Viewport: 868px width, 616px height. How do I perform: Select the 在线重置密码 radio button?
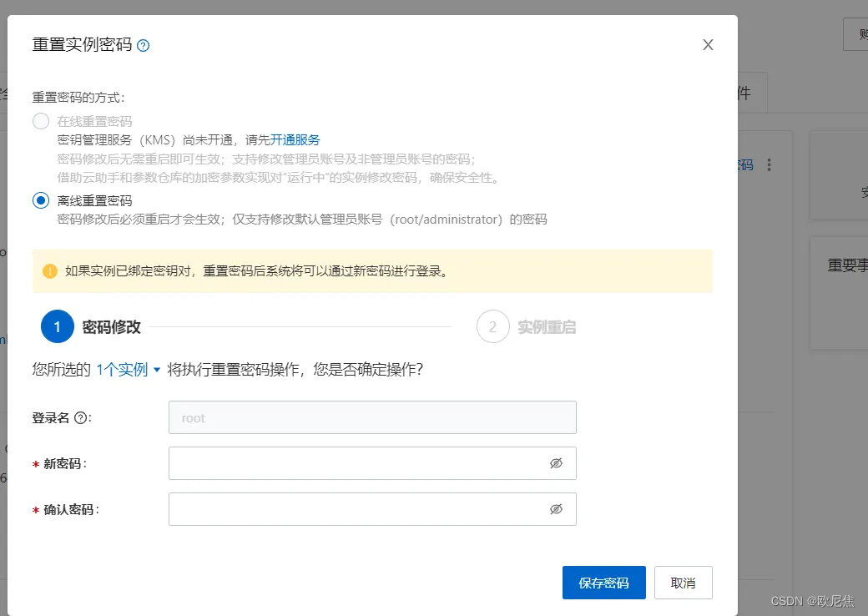coord(40,120)
